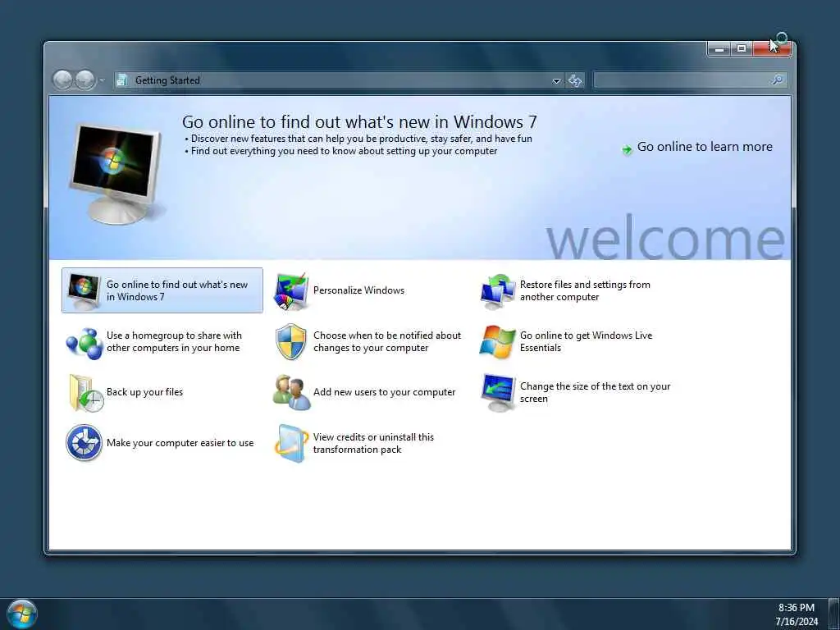The height and width of the screenshot is (630, 840).
Task: Open Restore files and settings from another computer
Action: point(585,290)
